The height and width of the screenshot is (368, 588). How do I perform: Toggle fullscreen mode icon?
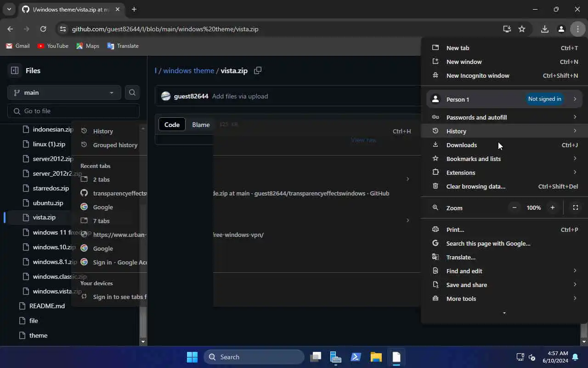tap(575, 208)
